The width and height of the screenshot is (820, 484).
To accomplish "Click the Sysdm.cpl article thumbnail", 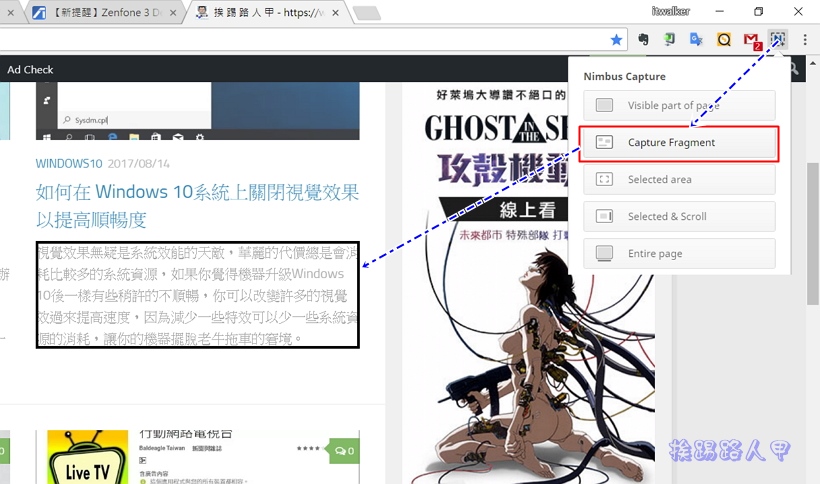I will click(198, 111).
